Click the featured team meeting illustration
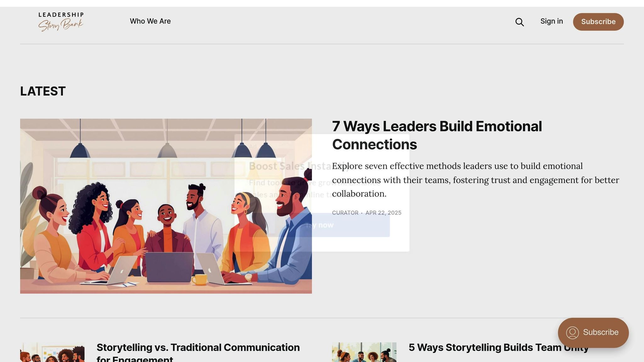644x362 pixels. (166, 206)
